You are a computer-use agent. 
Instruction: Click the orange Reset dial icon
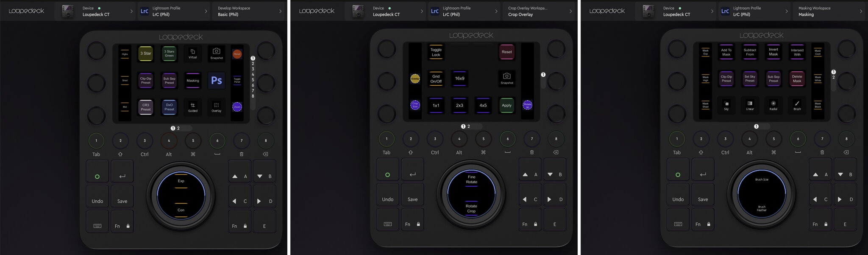(237, 54)
